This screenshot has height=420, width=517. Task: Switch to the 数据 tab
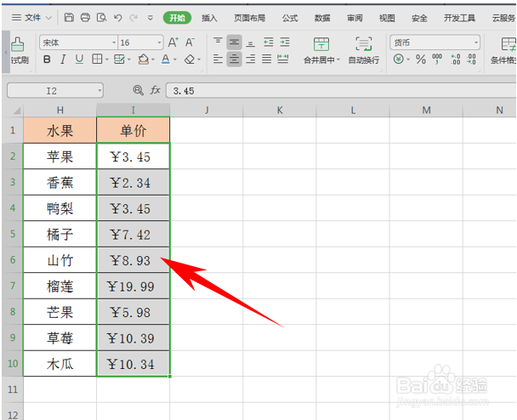[x=322, y=18]
